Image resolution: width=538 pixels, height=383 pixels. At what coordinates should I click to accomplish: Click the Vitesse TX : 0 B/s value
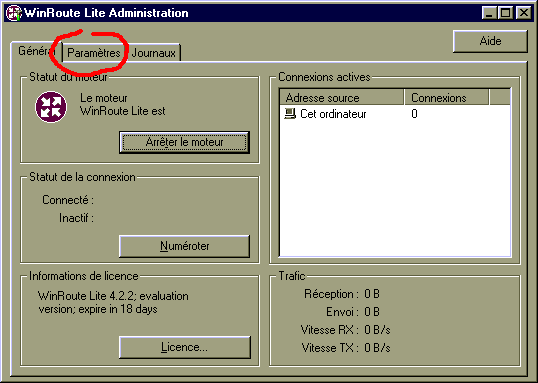(377, 348)
